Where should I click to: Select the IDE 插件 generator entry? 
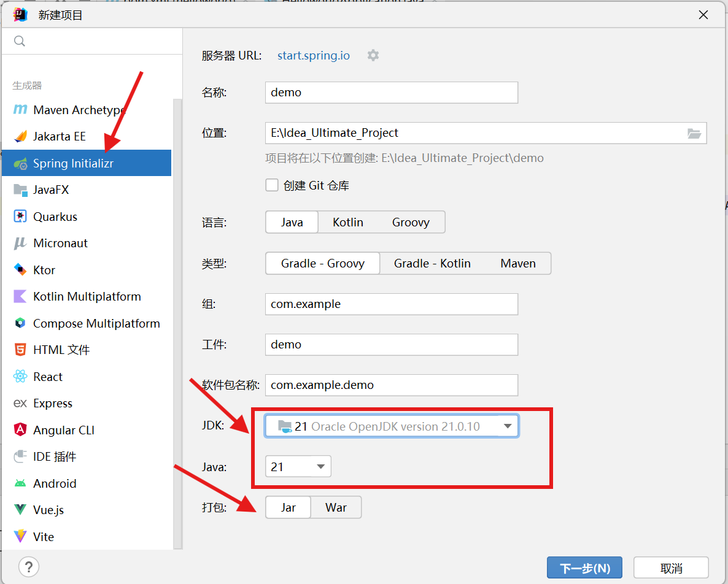point(87,456)
